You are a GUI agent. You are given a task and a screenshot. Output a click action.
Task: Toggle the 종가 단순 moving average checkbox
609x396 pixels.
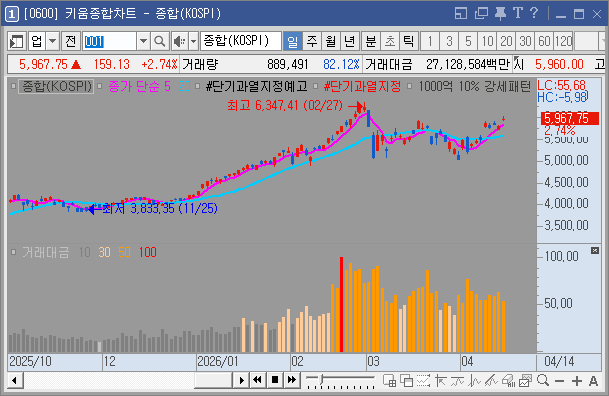coord(99,86)
